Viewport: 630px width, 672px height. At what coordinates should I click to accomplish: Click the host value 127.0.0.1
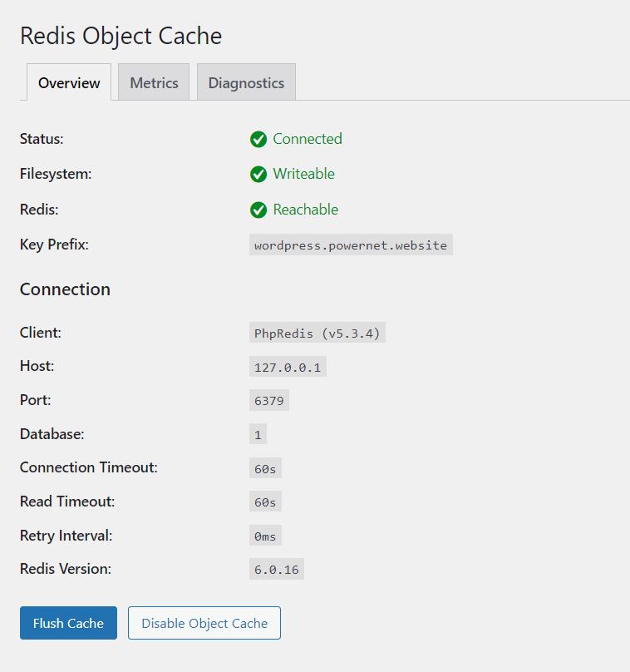pos(288,367)
